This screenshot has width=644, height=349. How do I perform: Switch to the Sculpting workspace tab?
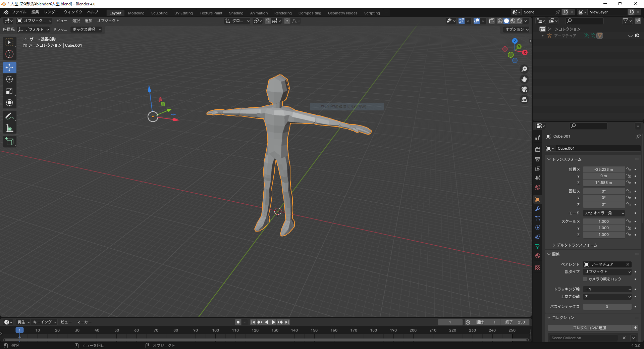(159, 13)
